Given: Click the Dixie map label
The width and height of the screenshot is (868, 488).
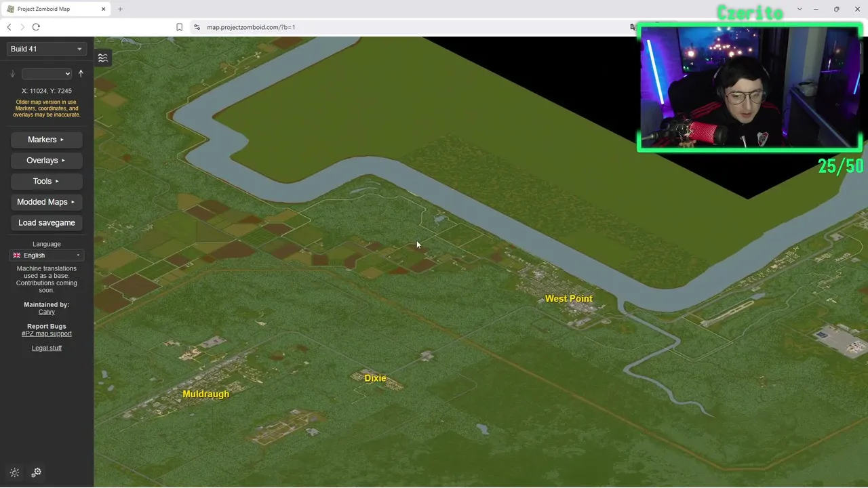Looking at the screenshot, I should pos(375,378).
